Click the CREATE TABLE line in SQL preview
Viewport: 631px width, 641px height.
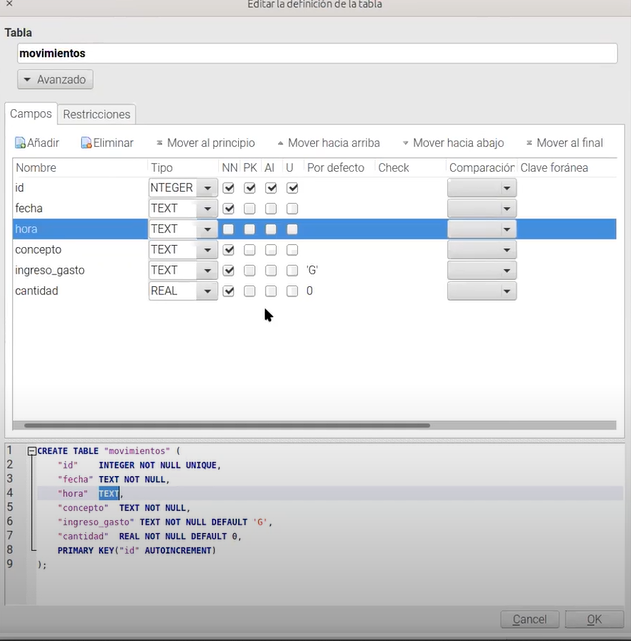click(x=108, y=451)
